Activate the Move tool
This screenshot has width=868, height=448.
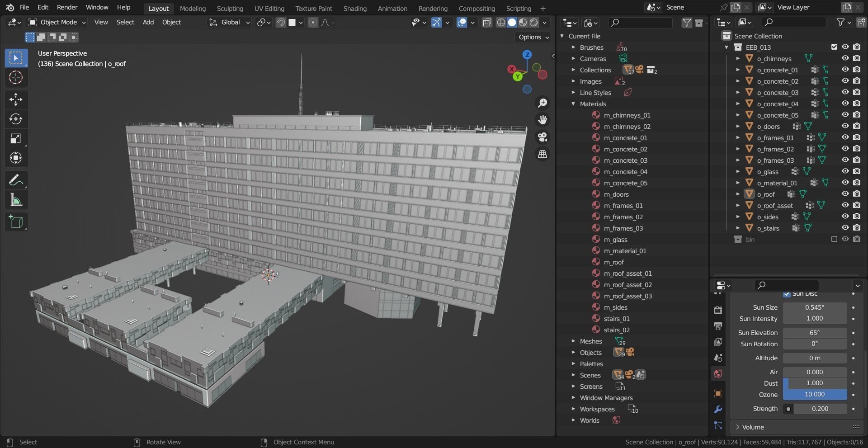[x=16, y=99]
